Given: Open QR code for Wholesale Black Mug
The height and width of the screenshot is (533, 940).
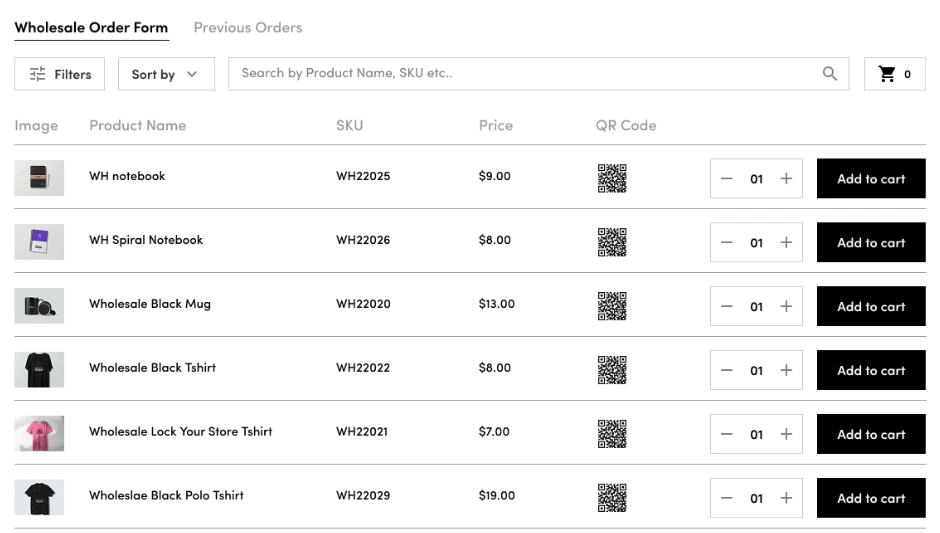Looking at the screenshot, I should click(x=612, y=306).
